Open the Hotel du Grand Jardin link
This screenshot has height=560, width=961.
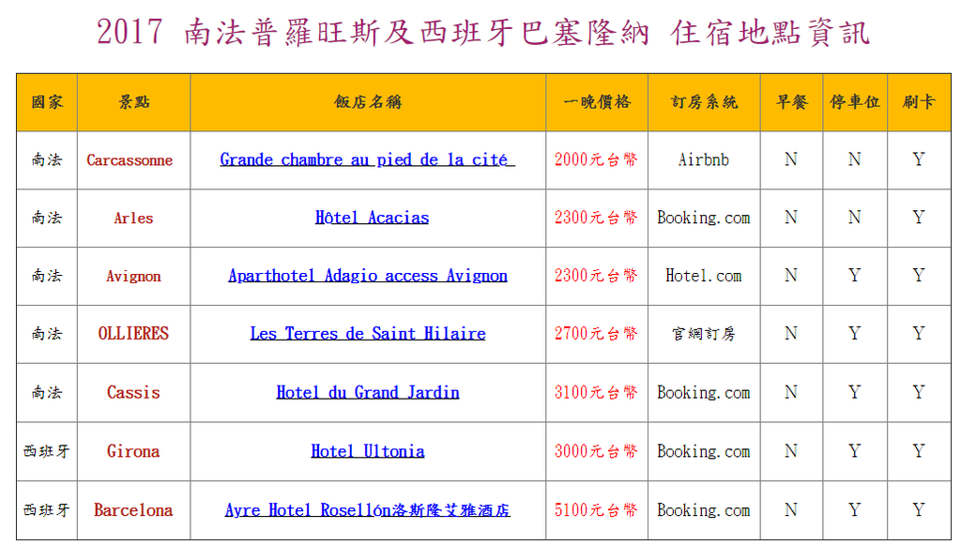(x=368, y=392)
